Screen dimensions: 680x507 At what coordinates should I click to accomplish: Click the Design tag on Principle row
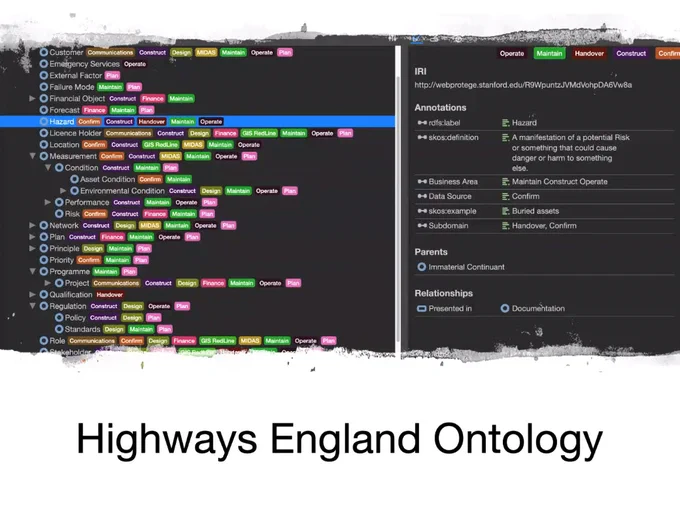coord(93,249)
